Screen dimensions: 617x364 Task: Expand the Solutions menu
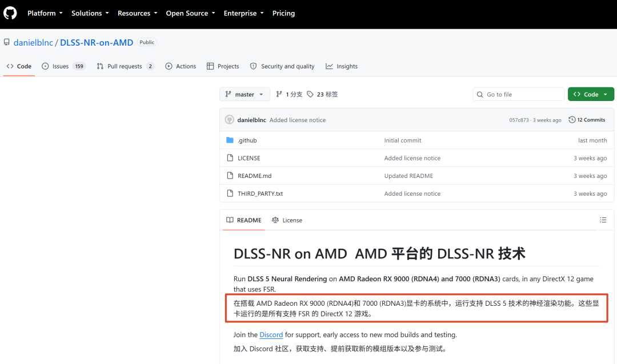(x=90, y=13)
